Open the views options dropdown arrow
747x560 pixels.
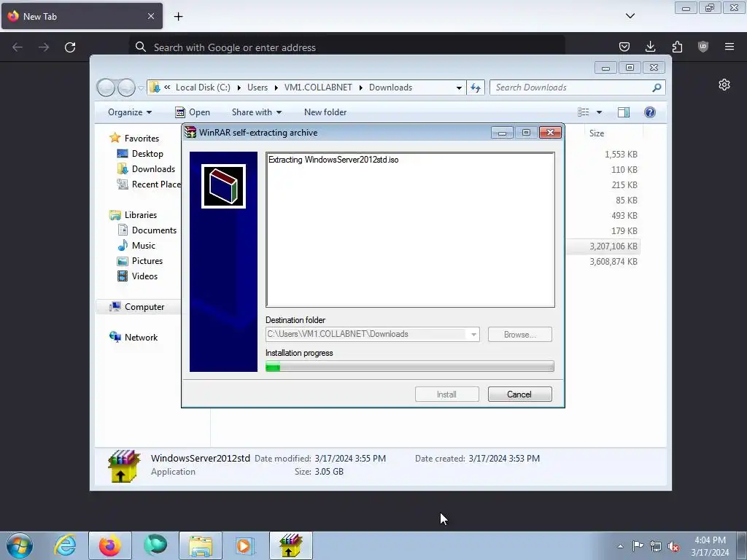point(600,112)
